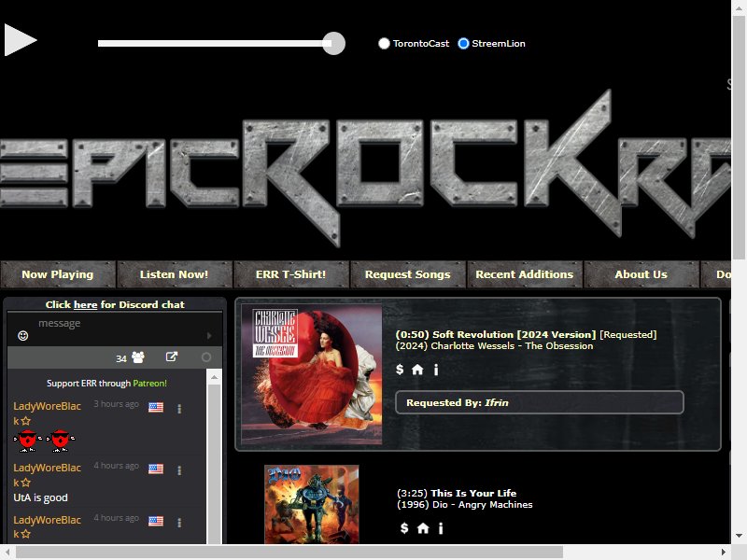Visit Dio homepage via home icon
Screen dimensions: 747x560
[x=423, y=528]
